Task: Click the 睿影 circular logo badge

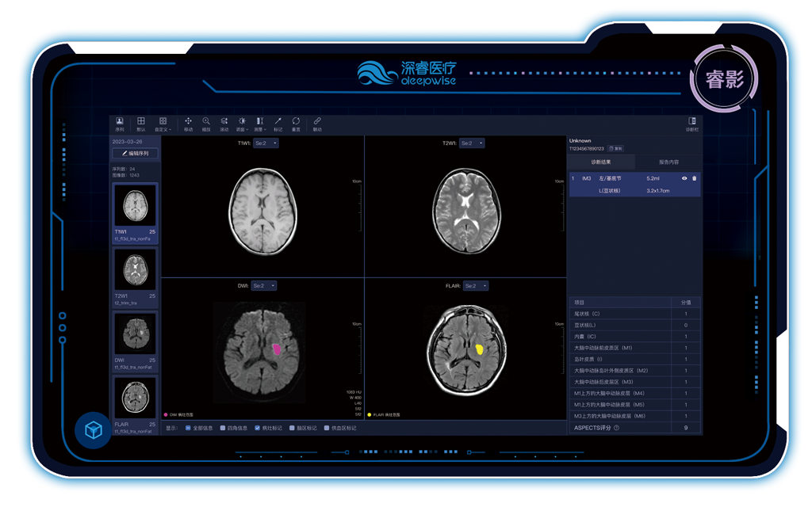Action: coord(724,78)
